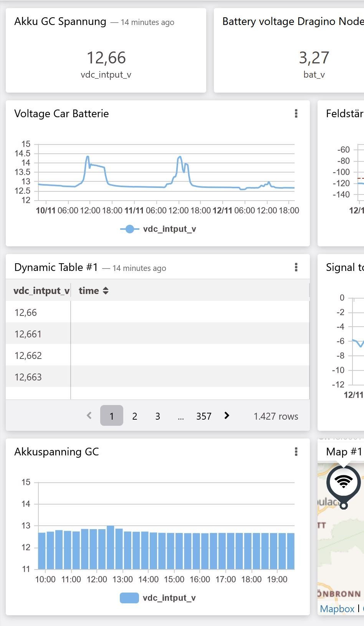364x626 pixels.
Task: Go to table page 3
Action: (x=158, y=416)
